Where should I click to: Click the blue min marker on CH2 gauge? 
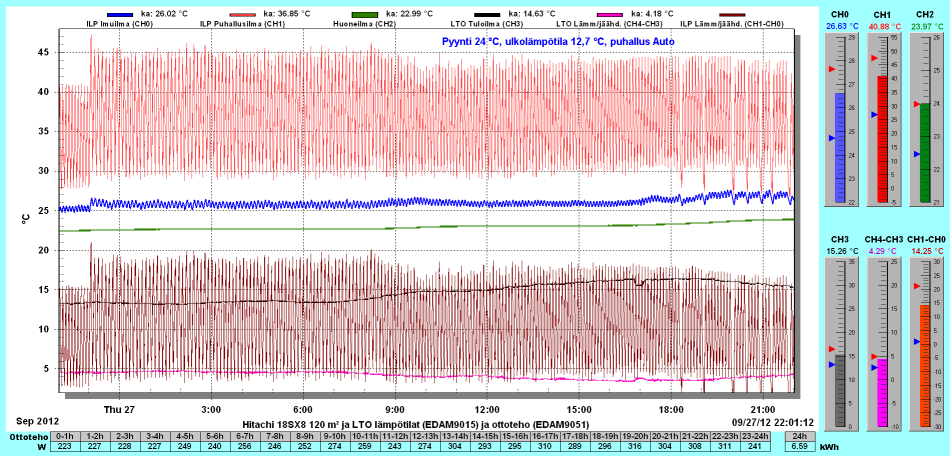(914, 154)
